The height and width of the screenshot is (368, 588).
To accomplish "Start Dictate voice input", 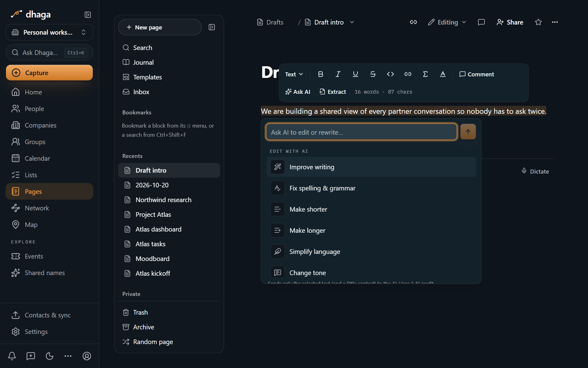I will [x=535, y=171].
